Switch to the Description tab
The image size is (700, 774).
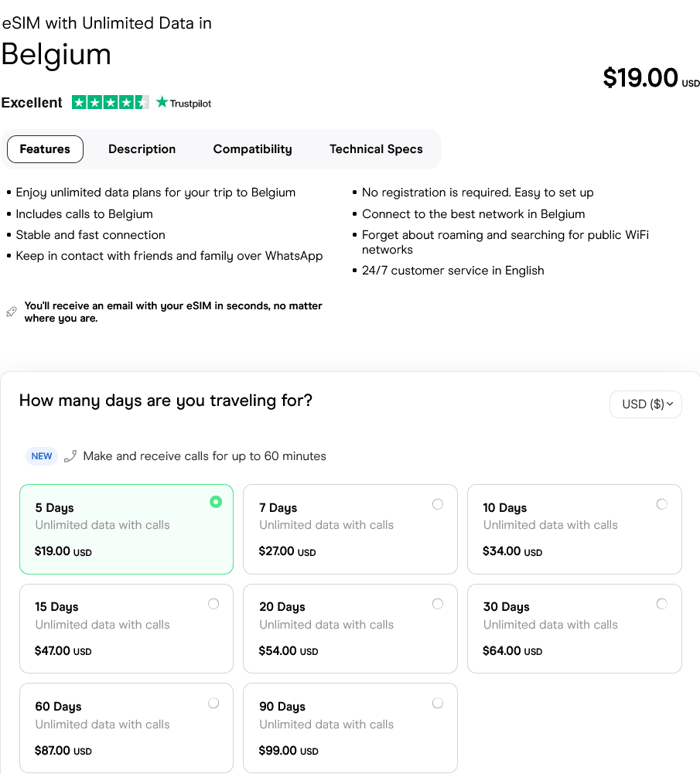point(142,149)
